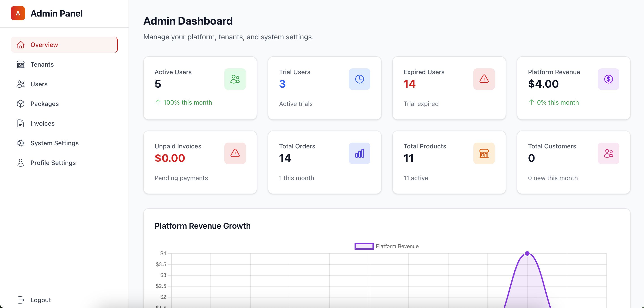This screenshot has width=644, height=308.
Task: Click the Unpaid Invoices alert icon
Action: coord(235,153)
